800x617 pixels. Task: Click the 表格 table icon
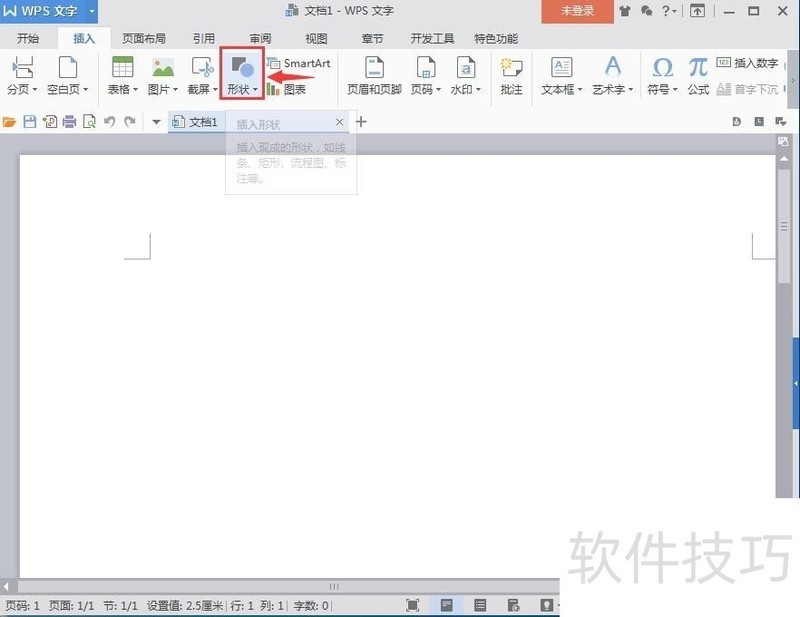(x=122, y=67)
